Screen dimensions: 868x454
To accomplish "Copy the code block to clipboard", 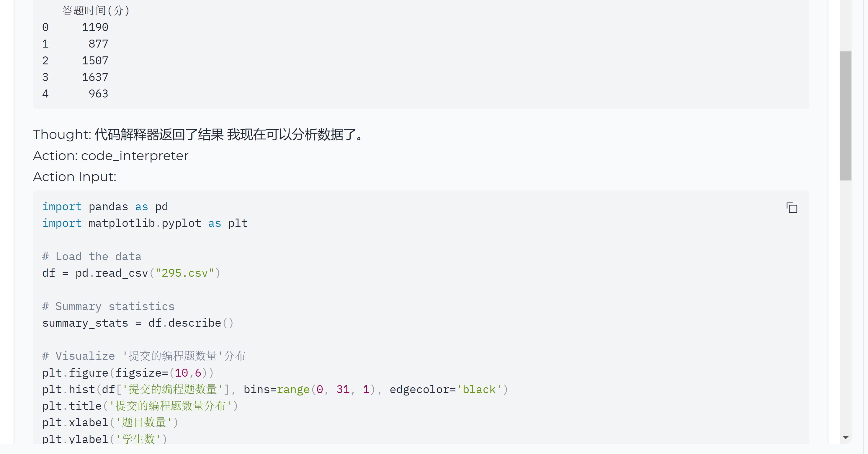I will click(792, 208).
